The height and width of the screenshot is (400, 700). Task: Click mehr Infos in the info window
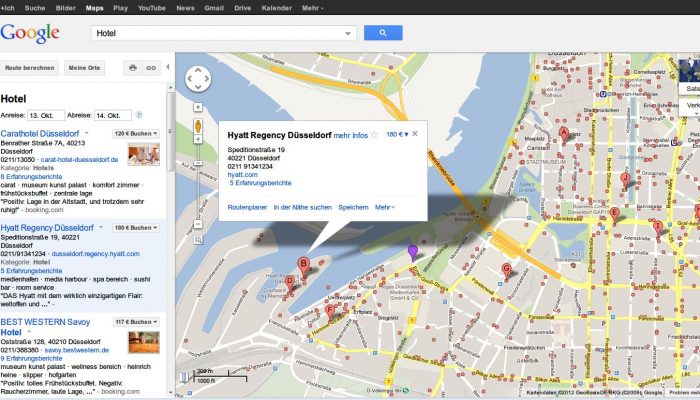point(350,135)
